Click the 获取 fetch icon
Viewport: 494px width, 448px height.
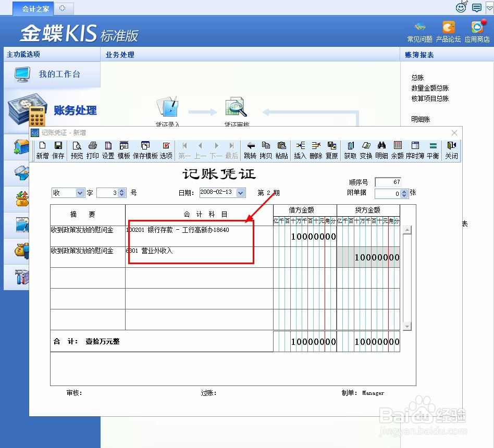350,150
